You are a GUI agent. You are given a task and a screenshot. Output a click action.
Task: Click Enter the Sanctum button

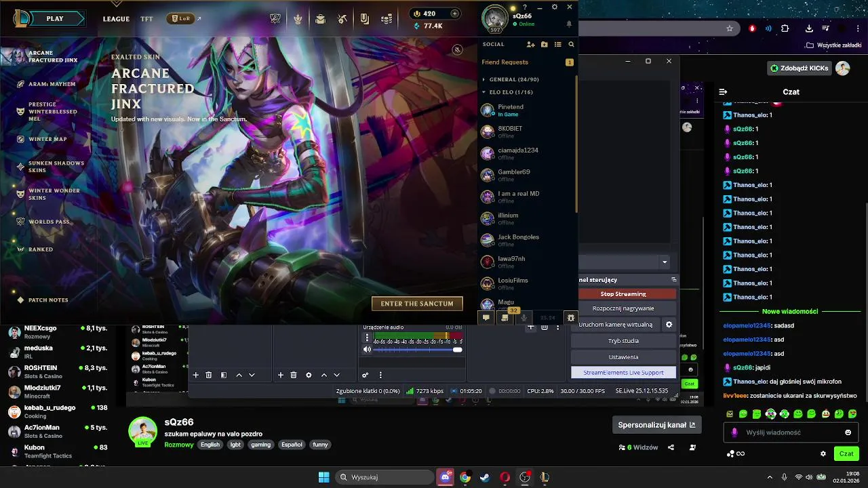point(417,304)
